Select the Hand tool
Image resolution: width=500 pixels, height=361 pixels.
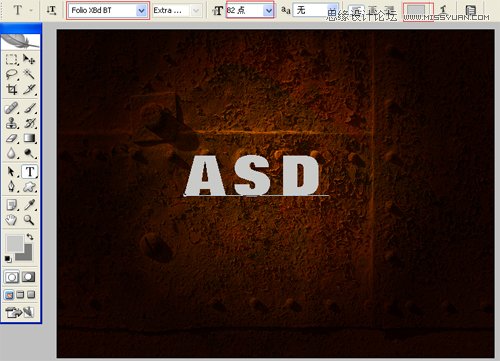tap(12, 220)
